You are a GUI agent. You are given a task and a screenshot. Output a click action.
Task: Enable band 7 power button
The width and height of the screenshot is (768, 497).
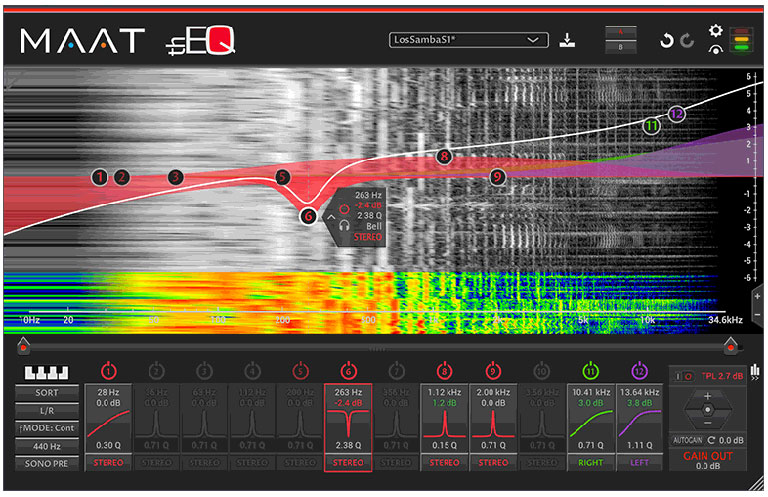coord(396,371)
